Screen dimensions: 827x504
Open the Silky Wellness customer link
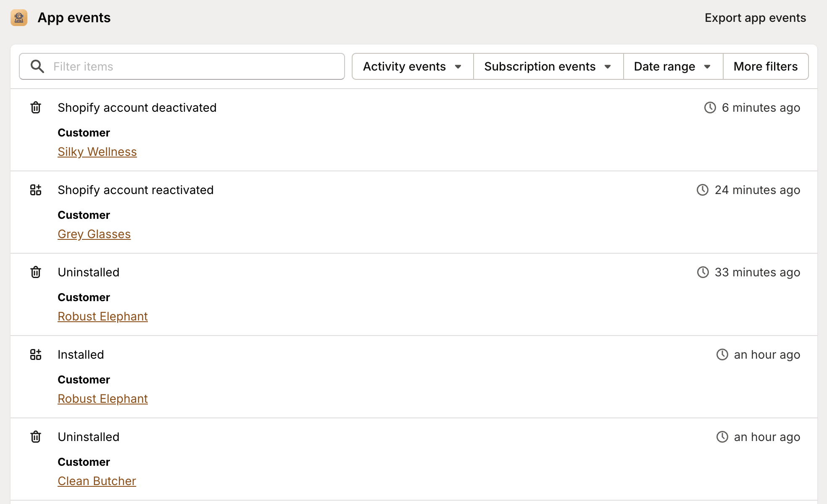[97, 152]
